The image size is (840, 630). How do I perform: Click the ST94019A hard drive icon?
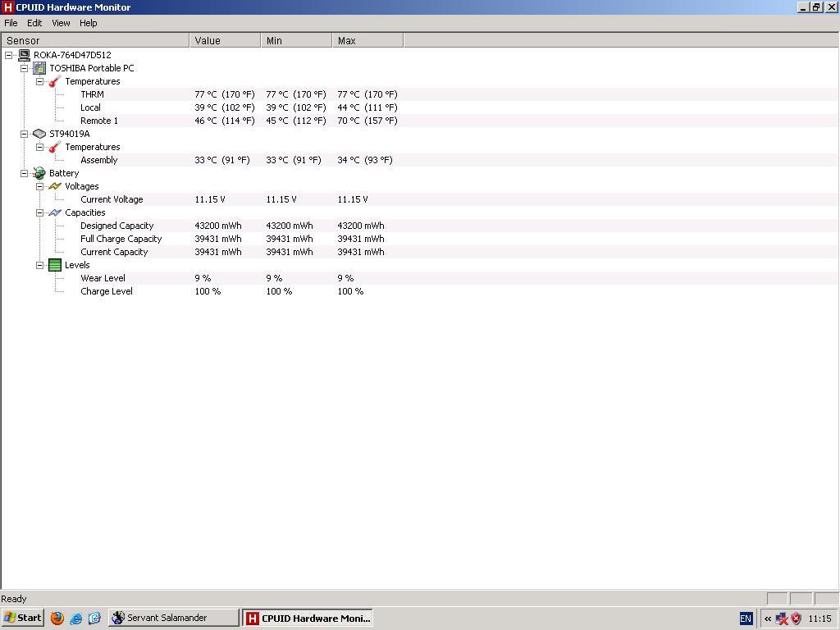39,134
